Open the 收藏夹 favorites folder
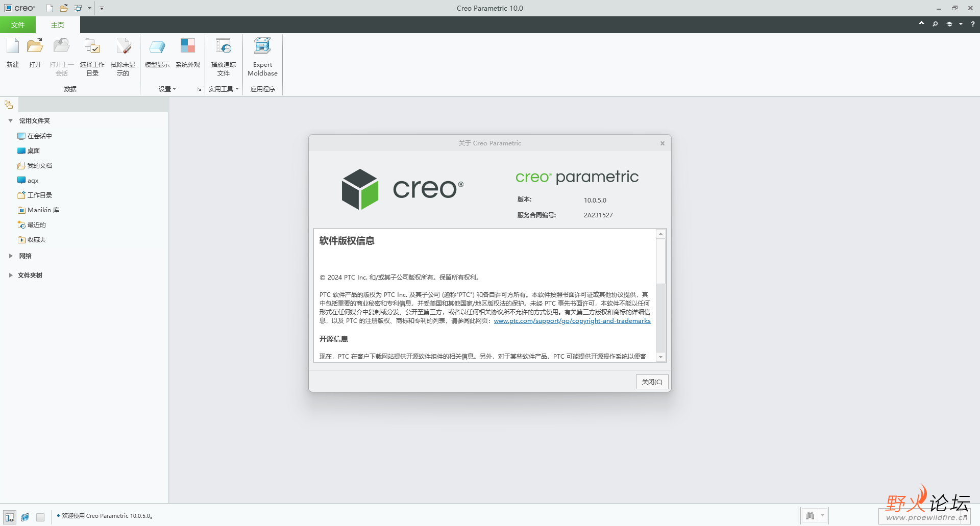 (x=32, y=240)
